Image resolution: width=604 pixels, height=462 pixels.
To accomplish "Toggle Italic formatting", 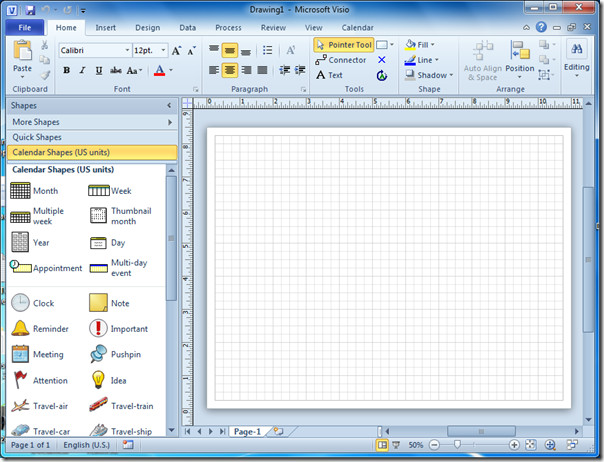I will pyautogui.click(x=82, y=70).
